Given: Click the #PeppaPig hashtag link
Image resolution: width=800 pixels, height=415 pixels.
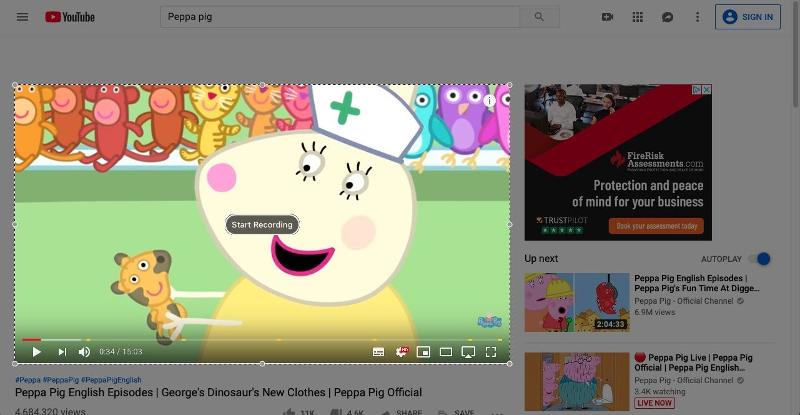Looking at the screenshot, I should (61, 380).
